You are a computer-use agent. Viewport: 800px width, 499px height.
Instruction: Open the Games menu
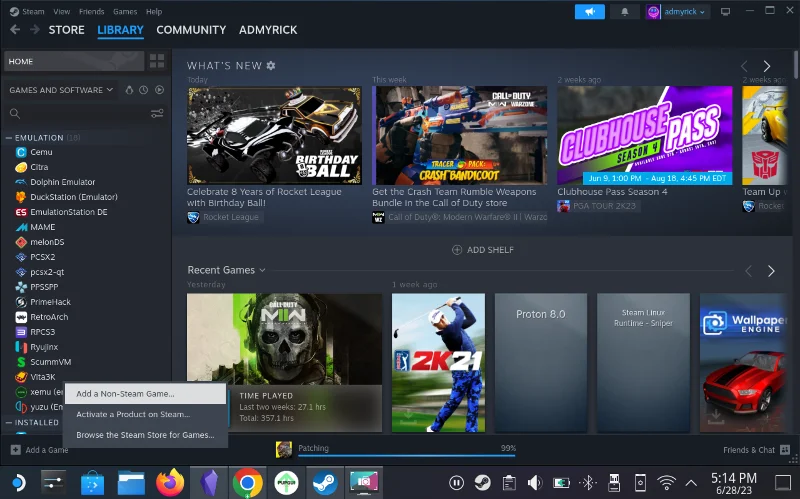(125, 11)
